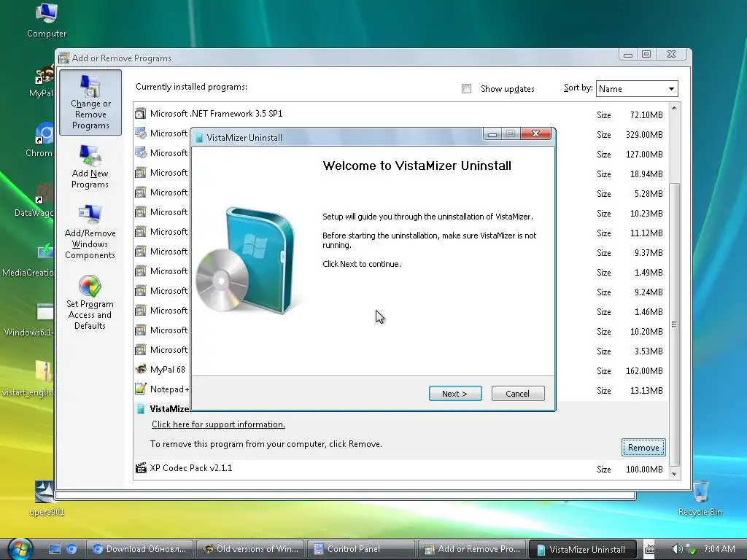Click scrollbar down arrow in programs list
This screenshot has height=560, width=747.
[x=674, y=474]
